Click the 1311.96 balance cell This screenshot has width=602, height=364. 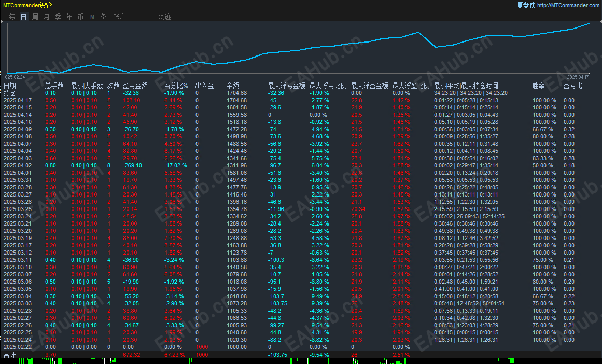pyautogui.click(x=237, y=165)
